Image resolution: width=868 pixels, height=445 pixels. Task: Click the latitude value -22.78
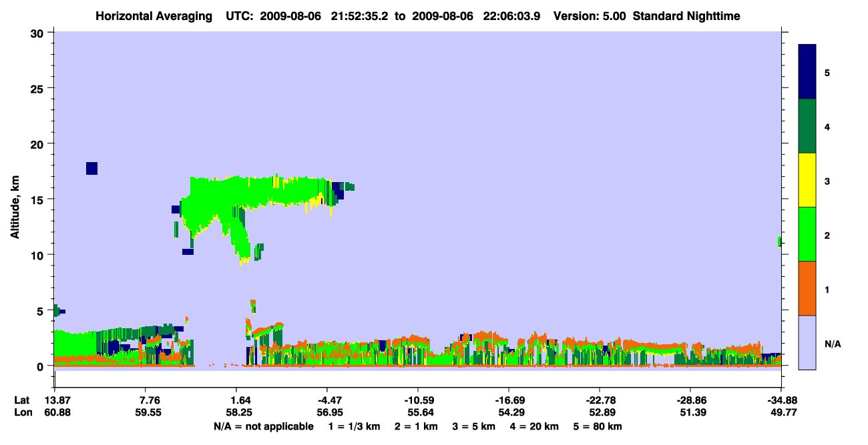[599, 400]
